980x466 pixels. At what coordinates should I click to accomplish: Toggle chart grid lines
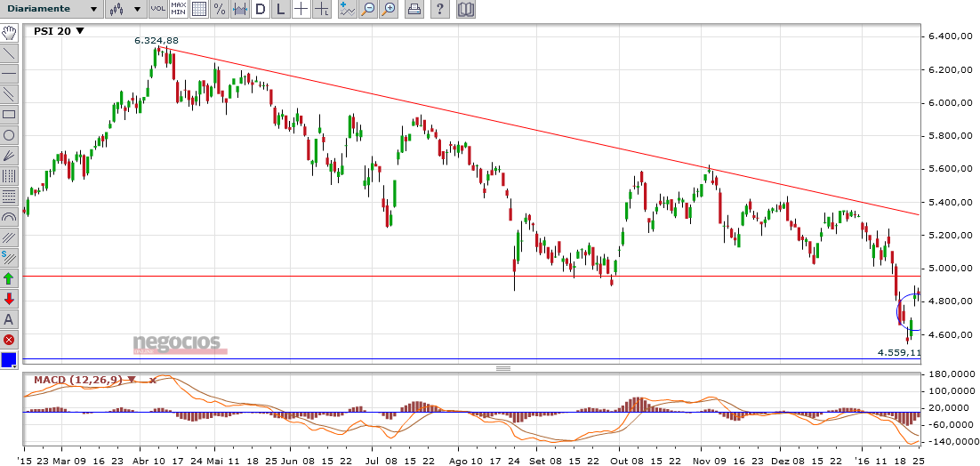point(198,9)
